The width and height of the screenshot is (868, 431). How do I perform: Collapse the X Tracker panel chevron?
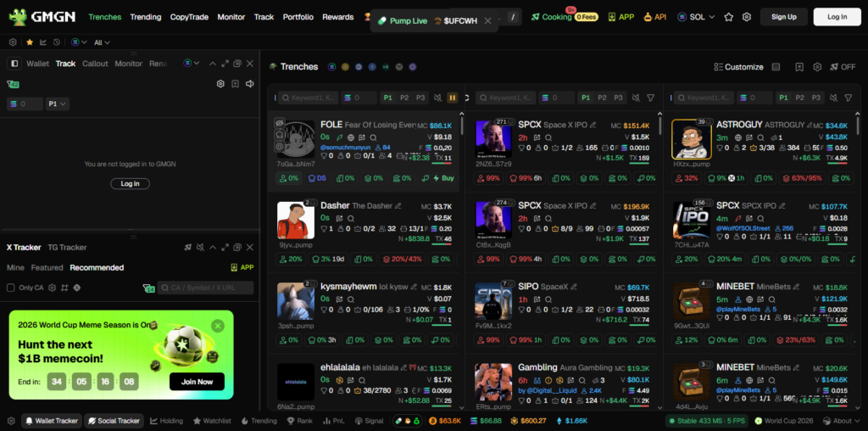213,247
